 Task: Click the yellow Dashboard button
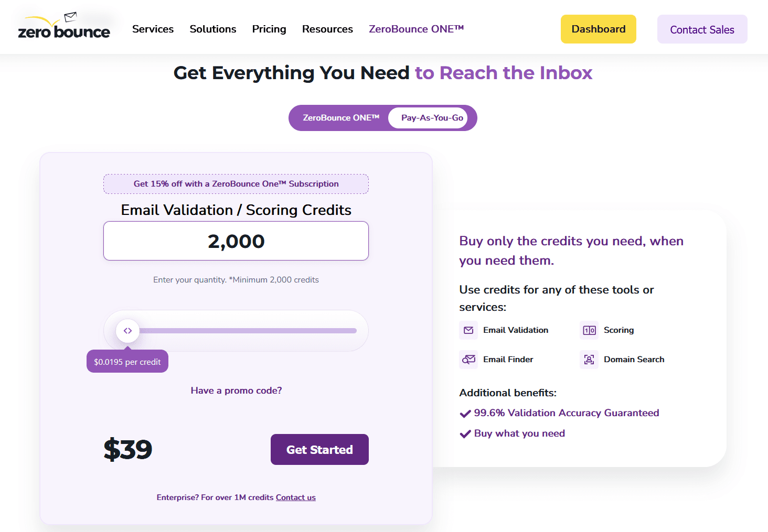(x=599, y=29)
